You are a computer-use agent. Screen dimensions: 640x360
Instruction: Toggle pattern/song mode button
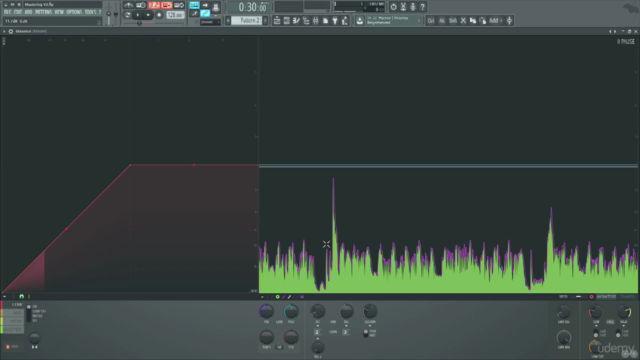[x=128, y=15]
